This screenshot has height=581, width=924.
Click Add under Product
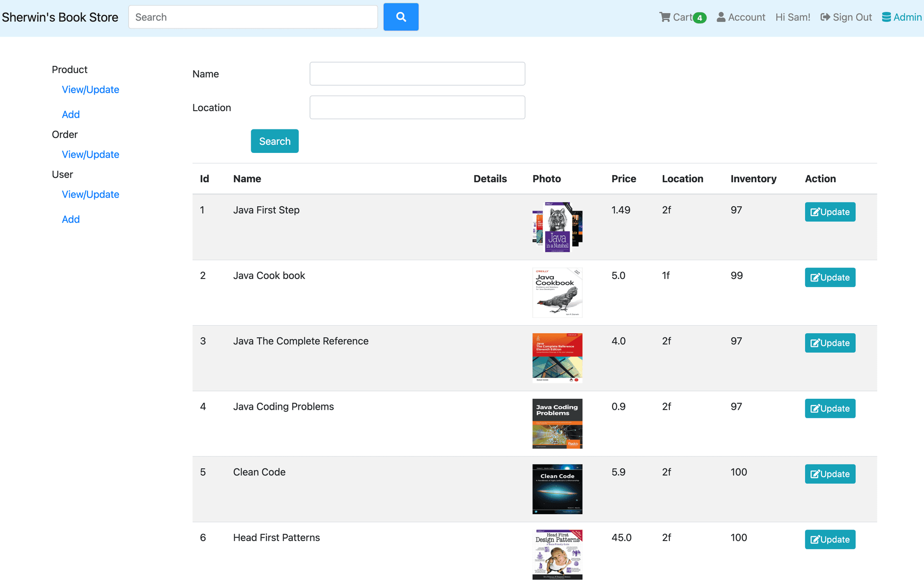pos(71,114)
